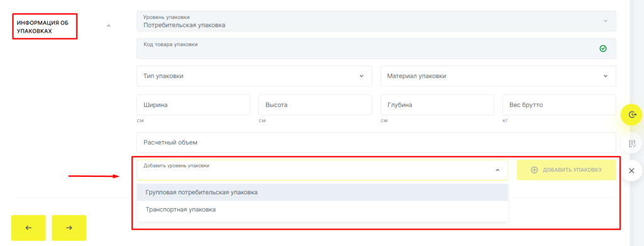Open the Материал упаковки dropdown
The image size is (644, 246).
coord(498,76)
